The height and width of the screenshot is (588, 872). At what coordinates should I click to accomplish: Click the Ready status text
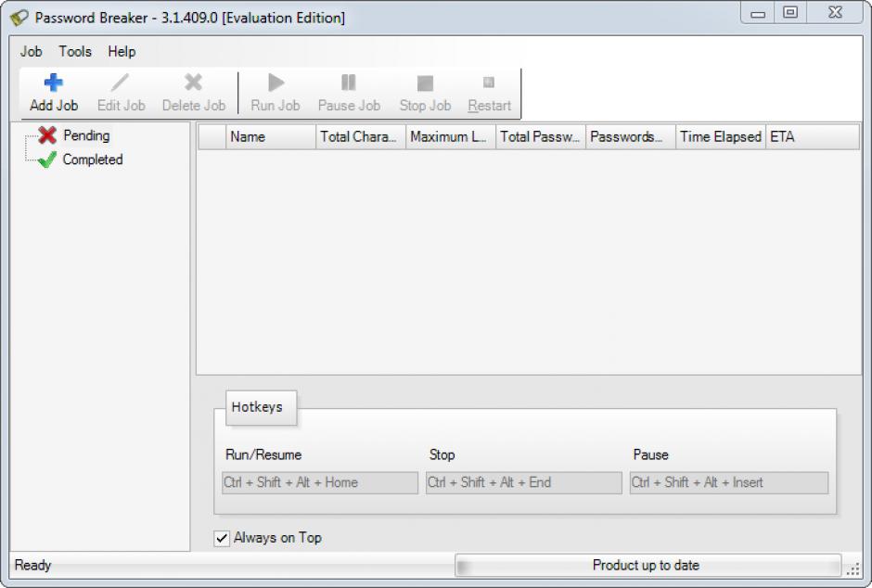32,565
